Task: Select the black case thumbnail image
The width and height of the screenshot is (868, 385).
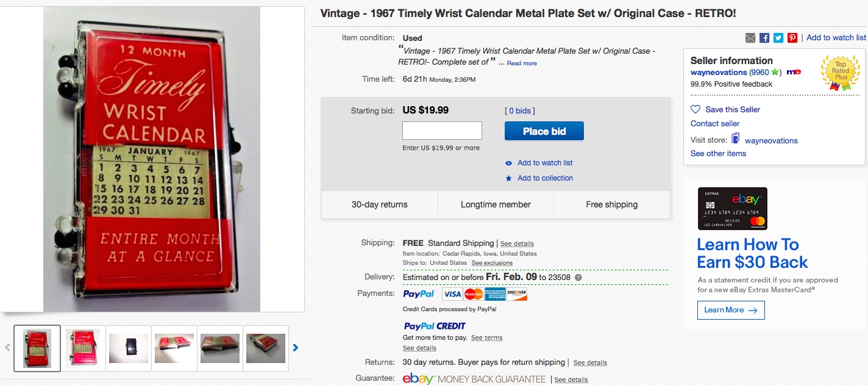Action: coord(129,348)
